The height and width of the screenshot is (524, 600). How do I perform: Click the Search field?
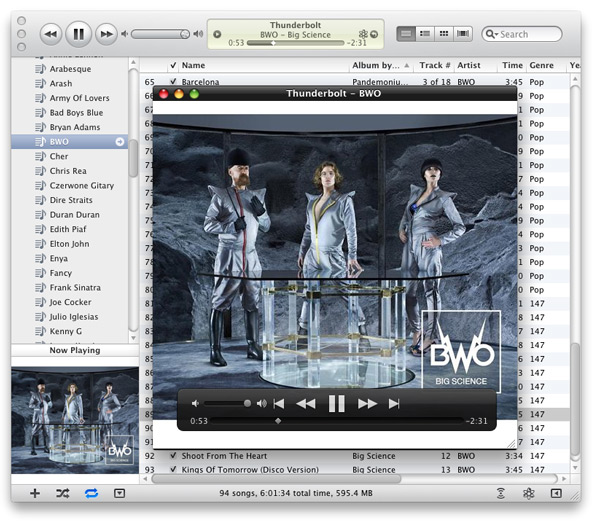coord(522,34)
